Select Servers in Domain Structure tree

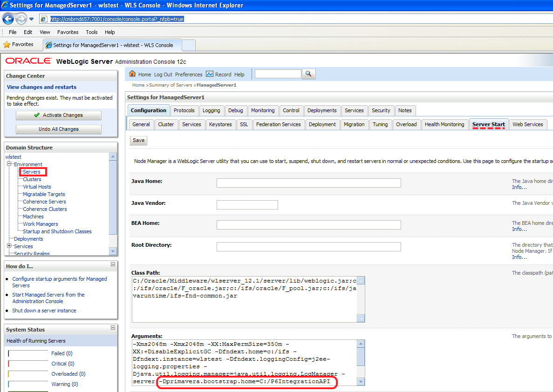click(x=32, y=172)
